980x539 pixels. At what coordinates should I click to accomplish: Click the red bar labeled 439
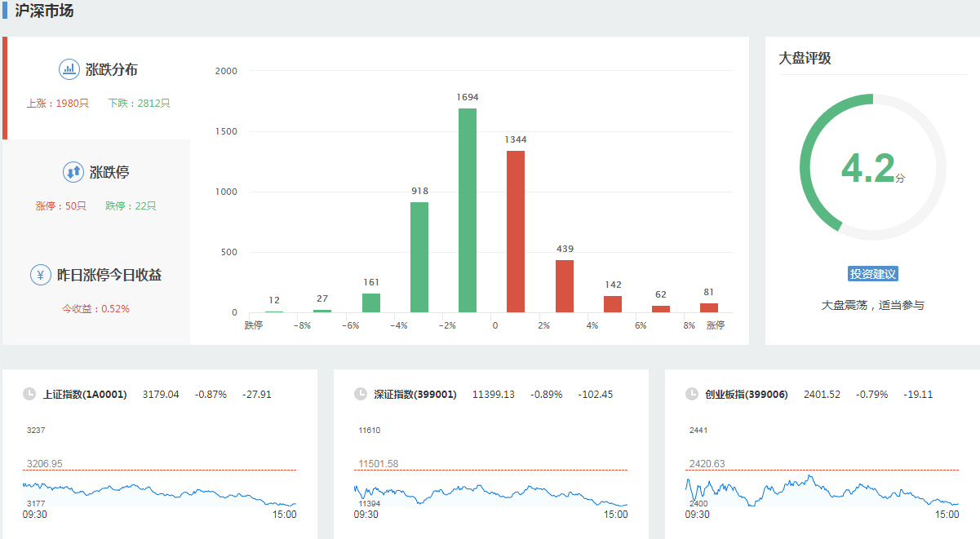(x=565, y=286)
